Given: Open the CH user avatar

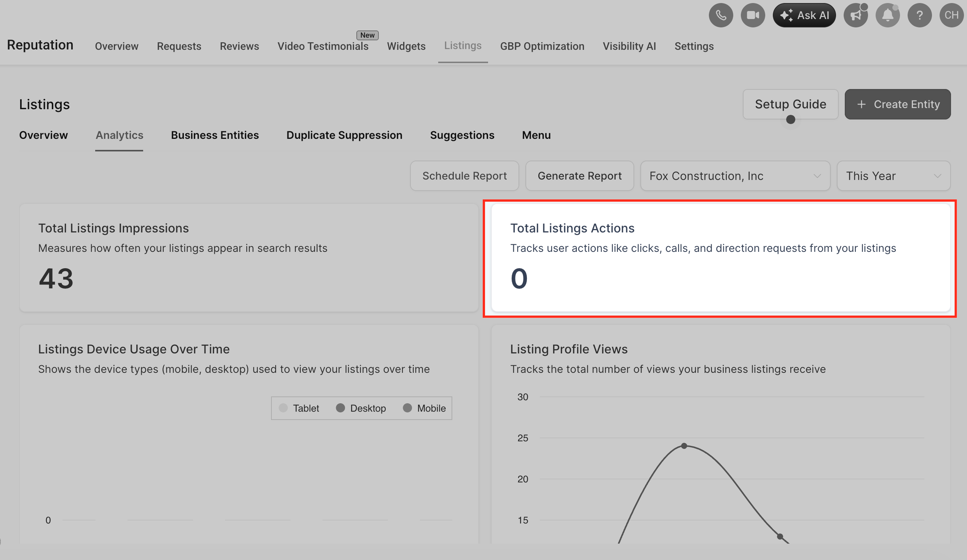Looking at the screenshot, I should (x=951, y=15).
